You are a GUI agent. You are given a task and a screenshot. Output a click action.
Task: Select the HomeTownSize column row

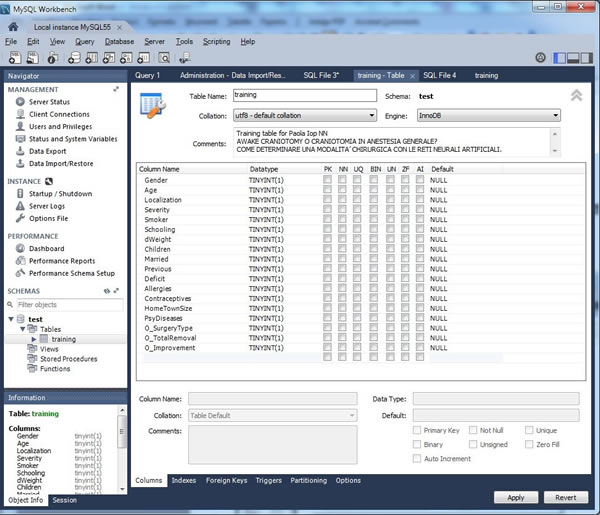click(x=360, y=308)
